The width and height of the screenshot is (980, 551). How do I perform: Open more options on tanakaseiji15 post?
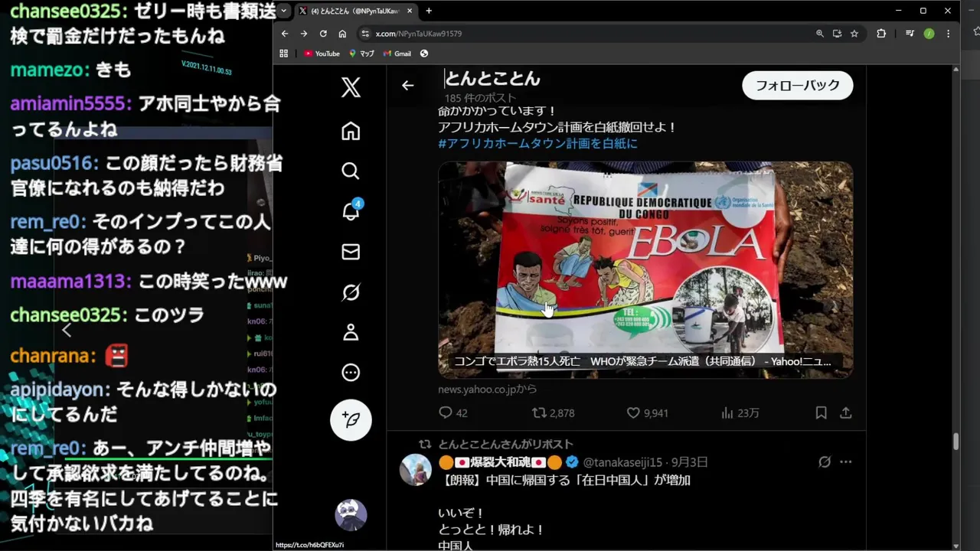point(846,462)
